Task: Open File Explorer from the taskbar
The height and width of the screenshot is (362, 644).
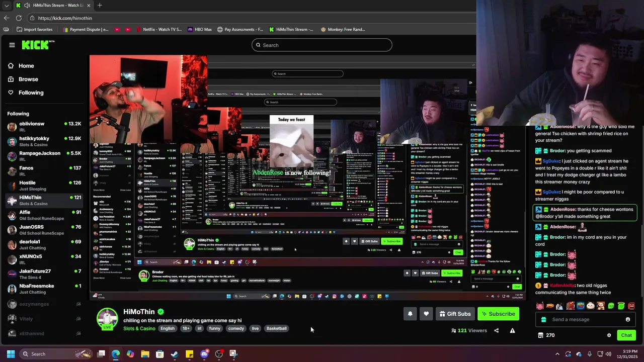Action: pyautogui.click(x=145, y=354)
